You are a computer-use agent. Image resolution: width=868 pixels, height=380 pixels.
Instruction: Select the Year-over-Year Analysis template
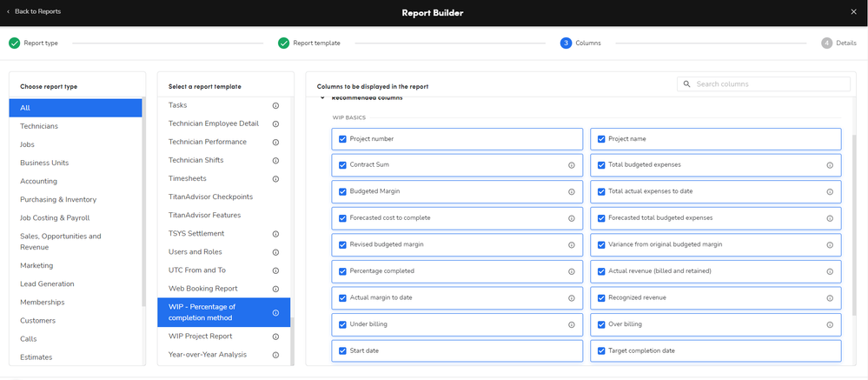pos(208,355)
